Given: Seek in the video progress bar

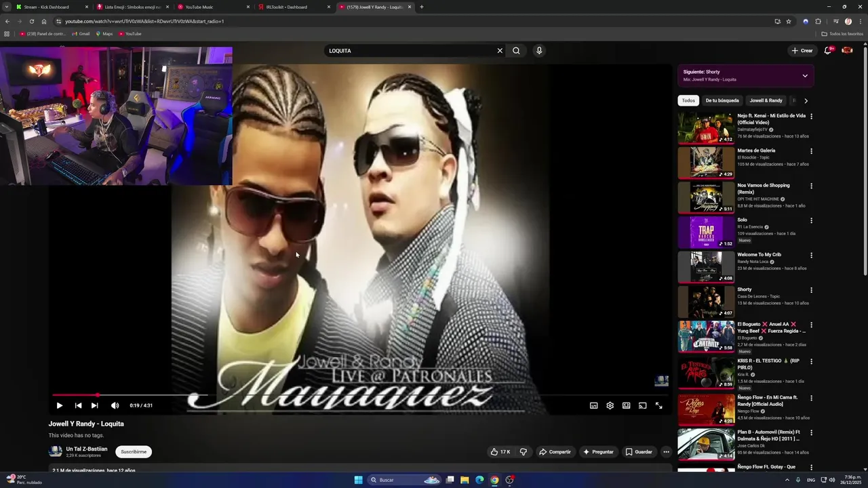Looking at the screenshot, I should click(360, 394).
